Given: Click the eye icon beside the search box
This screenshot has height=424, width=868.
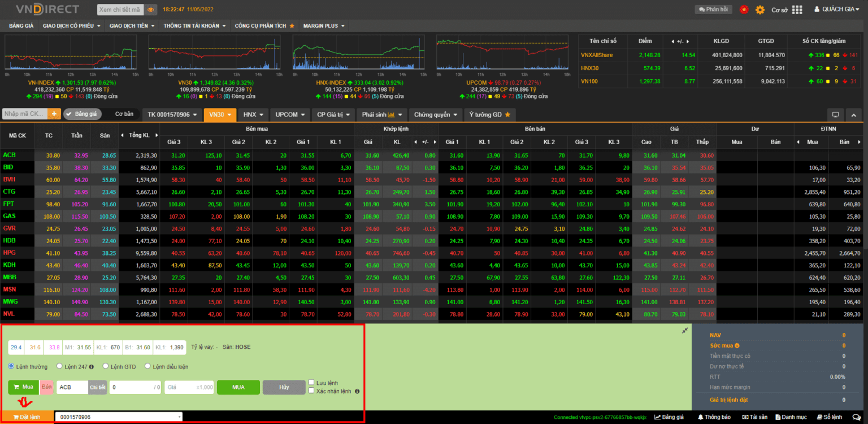Looking at the screenshot, I should pyautogui.click(x=151, y=10).
